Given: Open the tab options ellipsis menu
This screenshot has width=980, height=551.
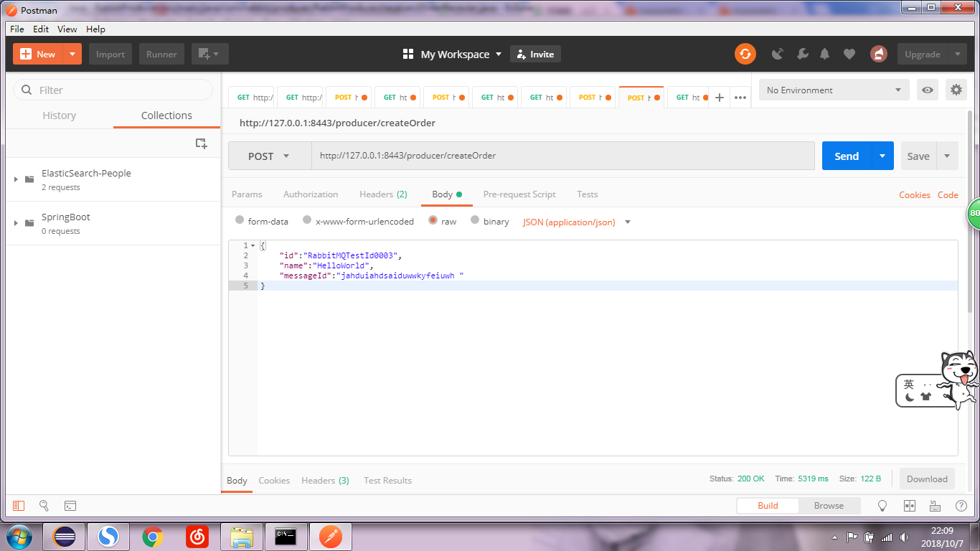Looking at the screenshot, I should tap(740, 98).
